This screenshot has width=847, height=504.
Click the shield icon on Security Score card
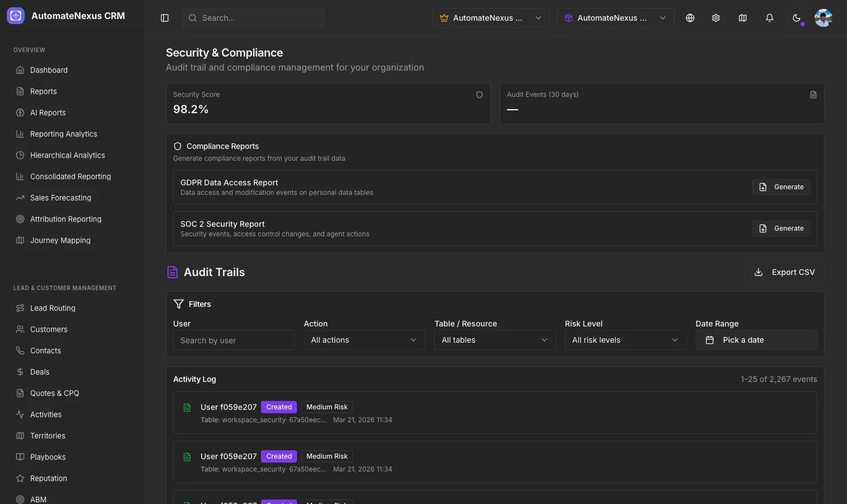pyautogui.click(x=480, y=95)
